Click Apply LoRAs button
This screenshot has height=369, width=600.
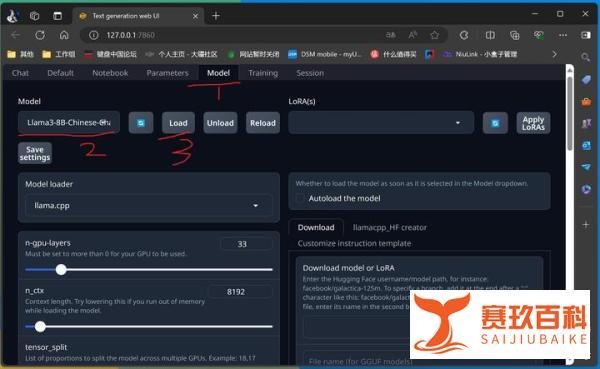[533, 123]
